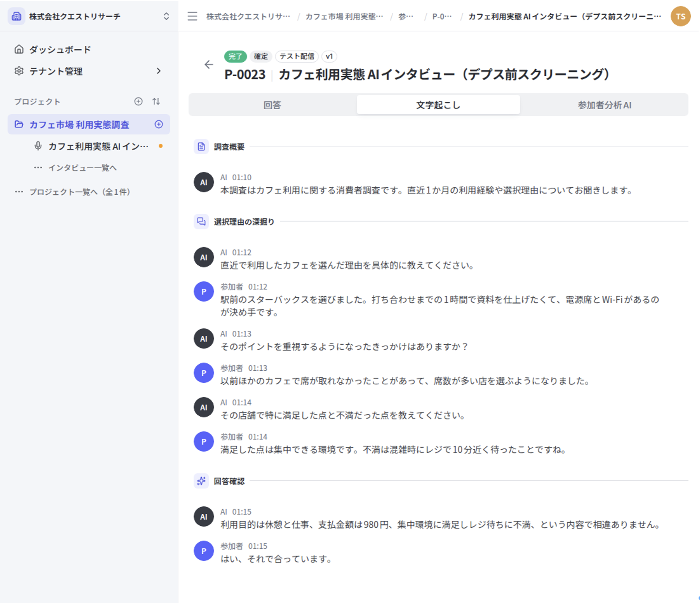700x603 pixels.
Task: Go back with the left arrow
Action: 209,65
